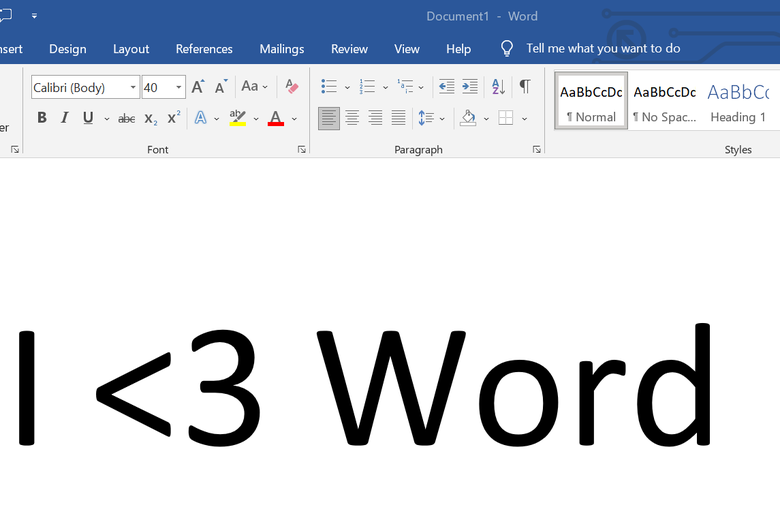Open the Font dialog launcher
The image size is (780, 520).
coord(301,149)
